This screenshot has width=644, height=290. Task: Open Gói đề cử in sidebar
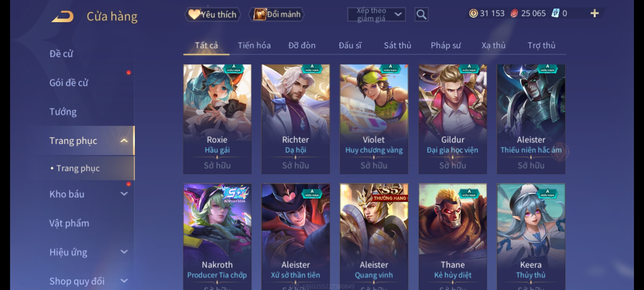pos(69,83)
